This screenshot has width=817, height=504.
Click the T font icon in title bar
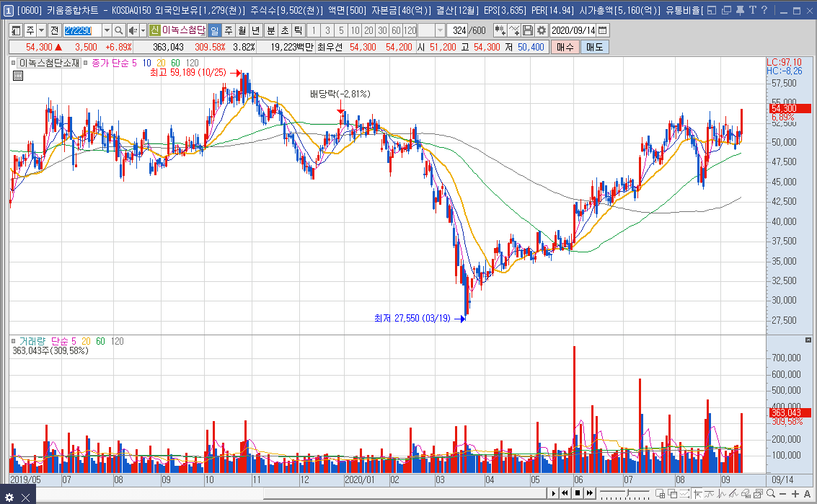[753, 10]
